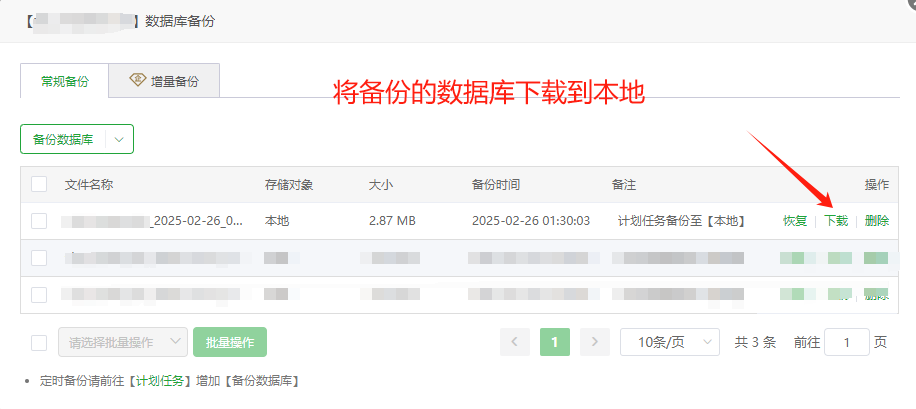Open the 计划任务 link in footer note

coord(158,381)
